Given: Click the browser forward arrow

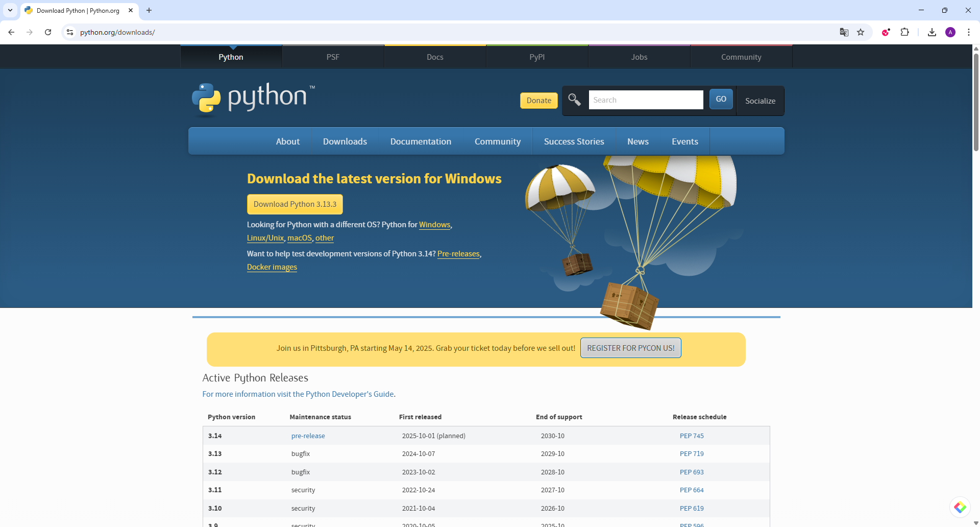Looking at the screenshot, I should tap(30, 32).
